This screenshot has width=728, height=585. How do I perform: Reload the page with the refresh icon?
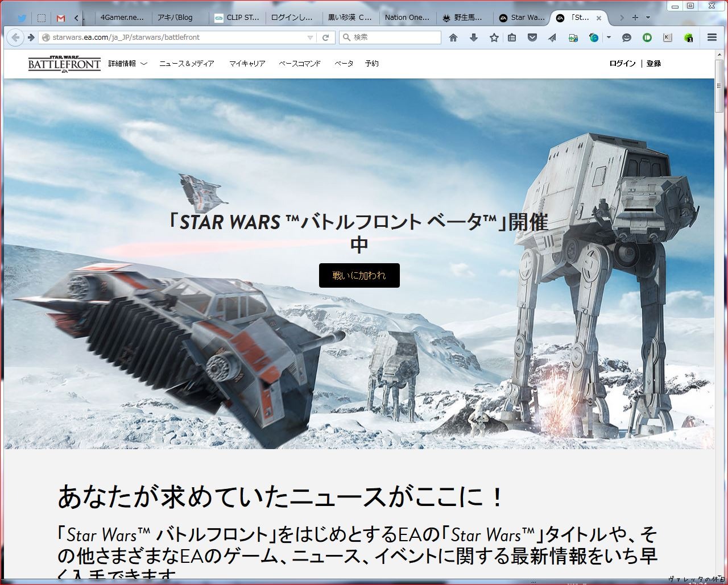(326, 38)
